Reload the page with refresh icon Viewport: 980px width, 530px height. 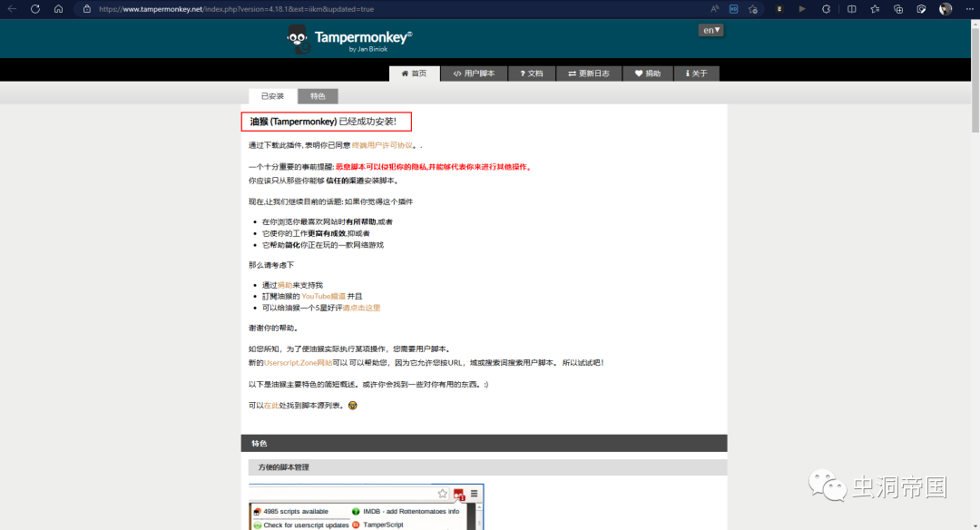pyautogui.click(x=35, y=9)
